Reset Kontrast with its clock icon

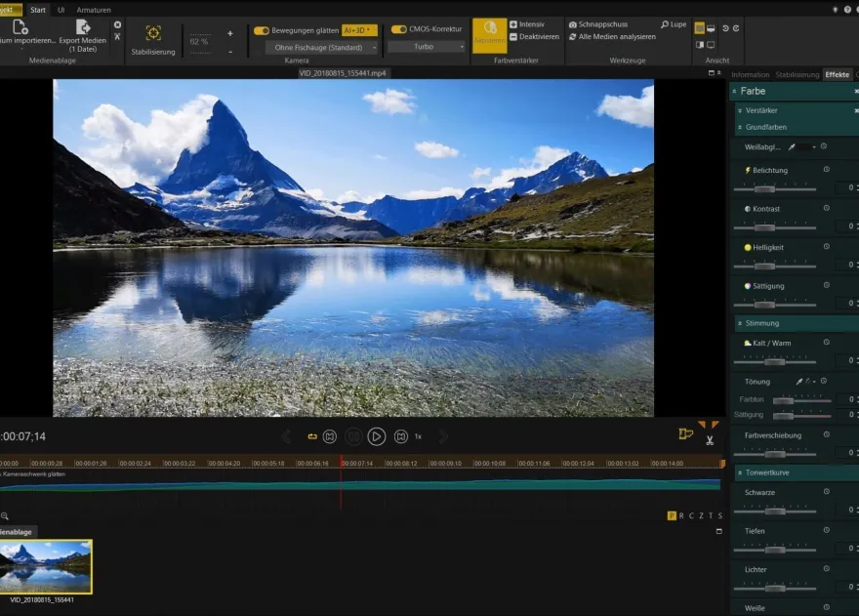[x=827, y=208]
